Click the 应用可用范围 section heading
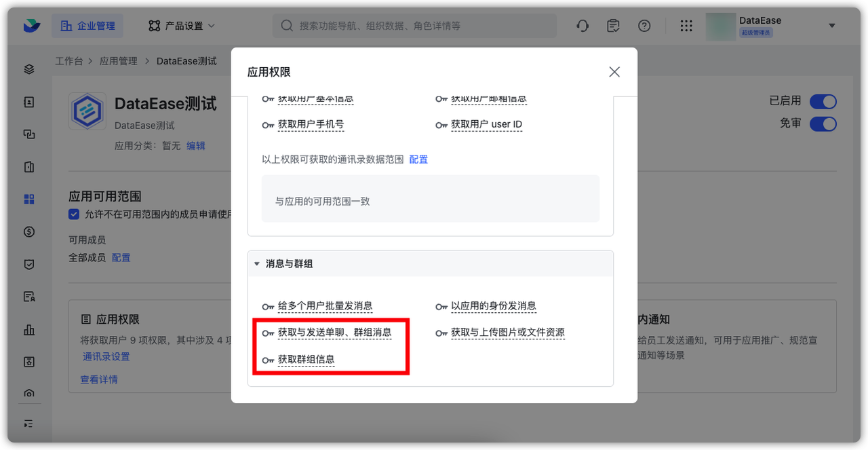The width and height of the screenshot is (868, 450). 105,197
